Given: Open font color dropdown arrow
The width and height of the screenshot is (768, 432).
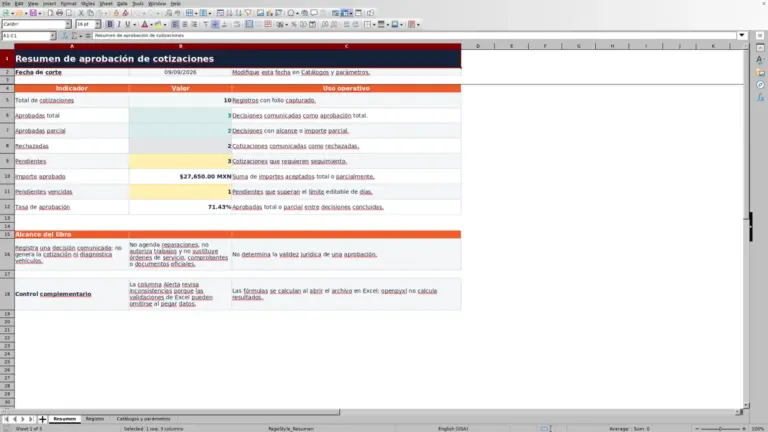Looking at the screenshot, I should (151, 24).
